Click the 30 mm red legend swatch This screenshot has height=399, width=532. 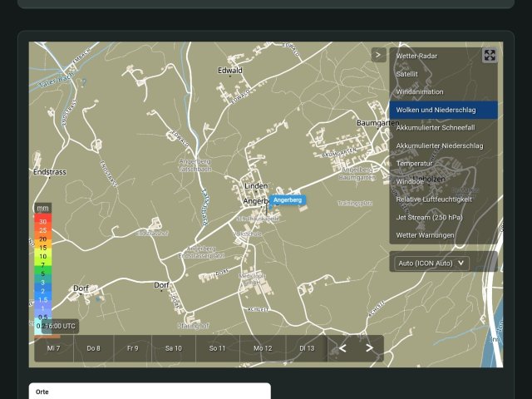click(42, 222)
